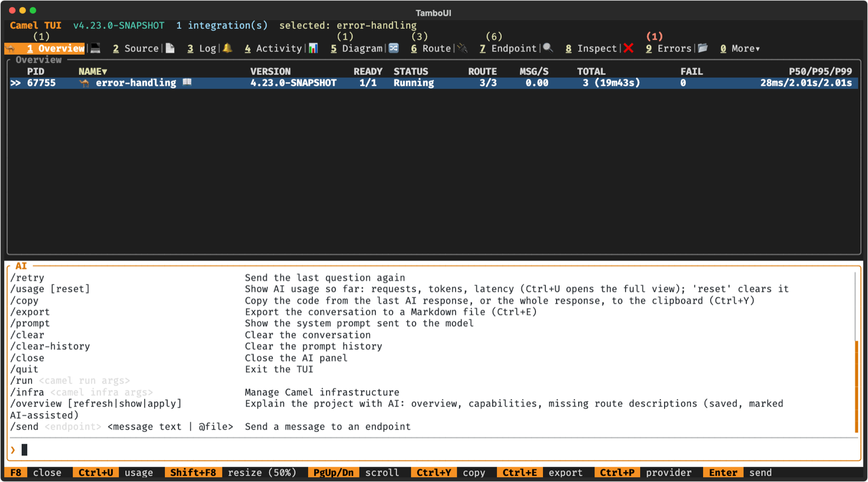This screenshot has width=868, height=482.
Task: Click the folder icon next to Errors
Action: point(703,48)
